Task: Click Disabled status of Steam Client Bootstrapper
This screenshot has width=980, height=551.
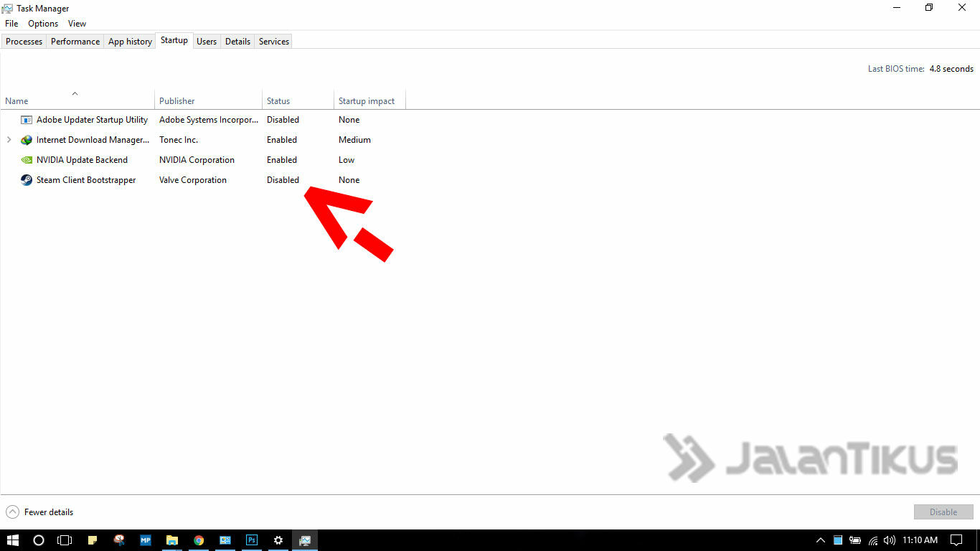Action: 283,180
